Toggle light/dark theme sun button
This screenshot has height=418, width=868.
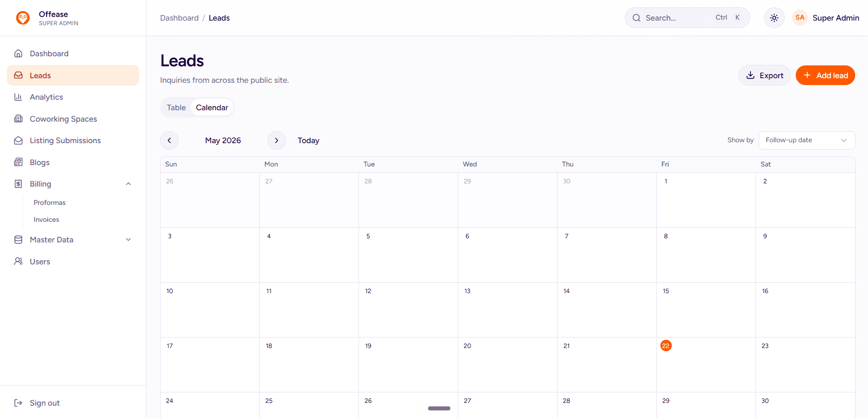point(774,18)
